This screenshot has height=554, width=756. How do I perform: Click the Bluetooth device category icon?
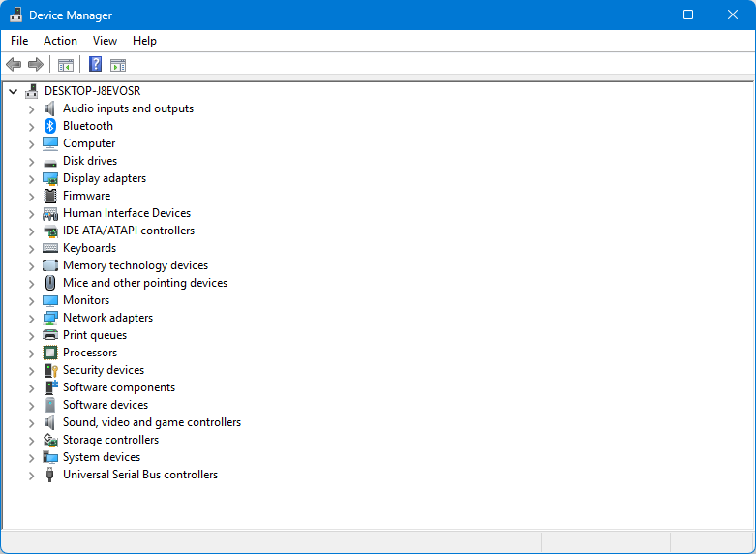50,126
